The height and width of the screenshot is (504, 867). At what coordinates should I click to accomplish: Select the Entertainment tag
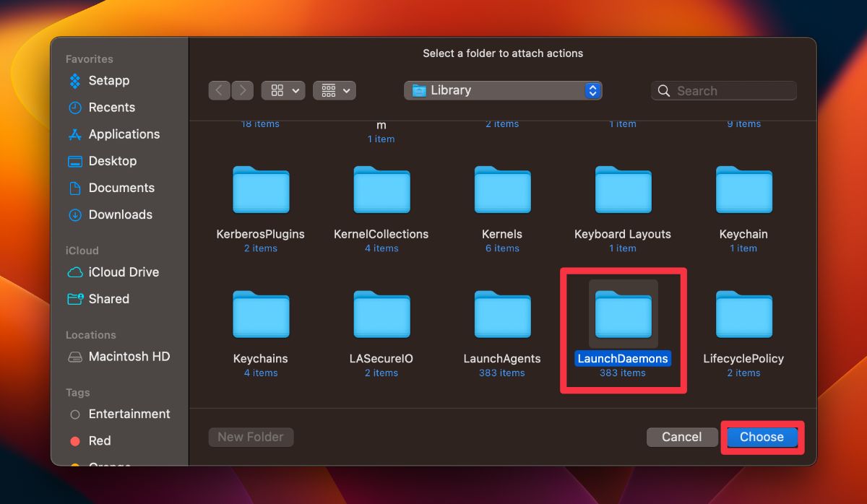129,414
